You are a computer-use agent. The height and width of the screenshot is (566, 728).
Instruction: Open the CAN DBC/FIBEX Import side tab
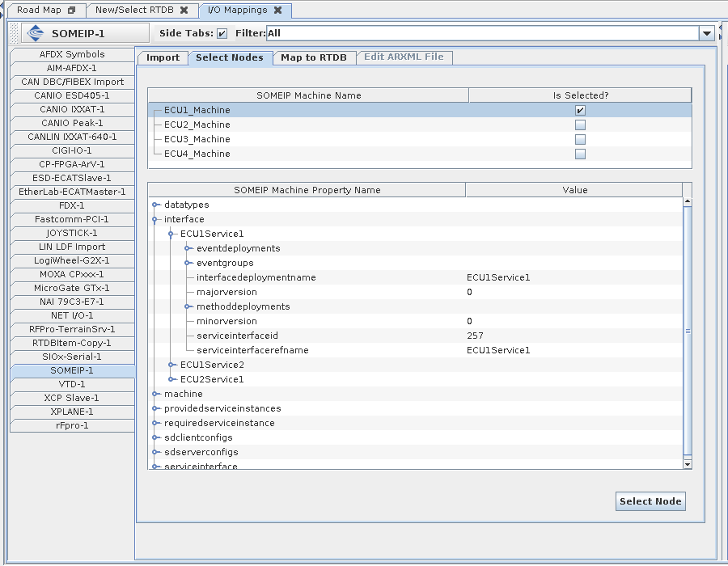click(x=72, y=82)
